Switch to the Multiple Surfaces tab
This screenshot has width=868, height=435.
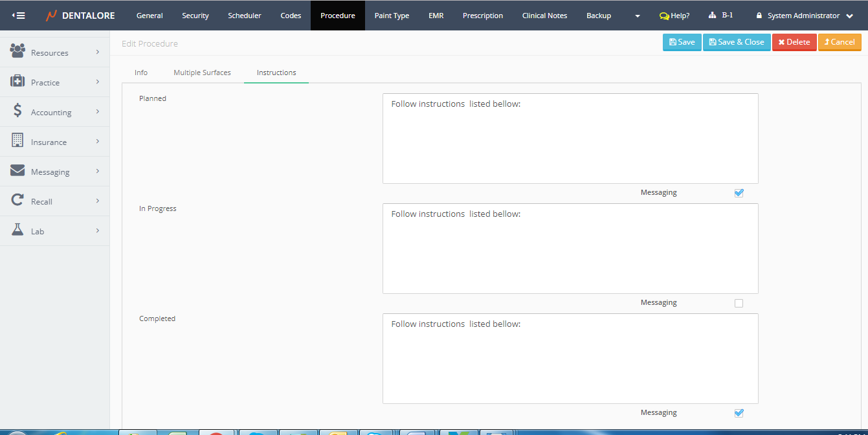[x=202, y=72]
